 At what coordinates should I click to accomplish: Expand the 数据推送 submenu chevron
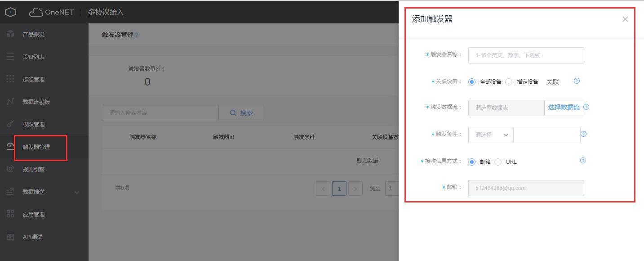point(77,193)
